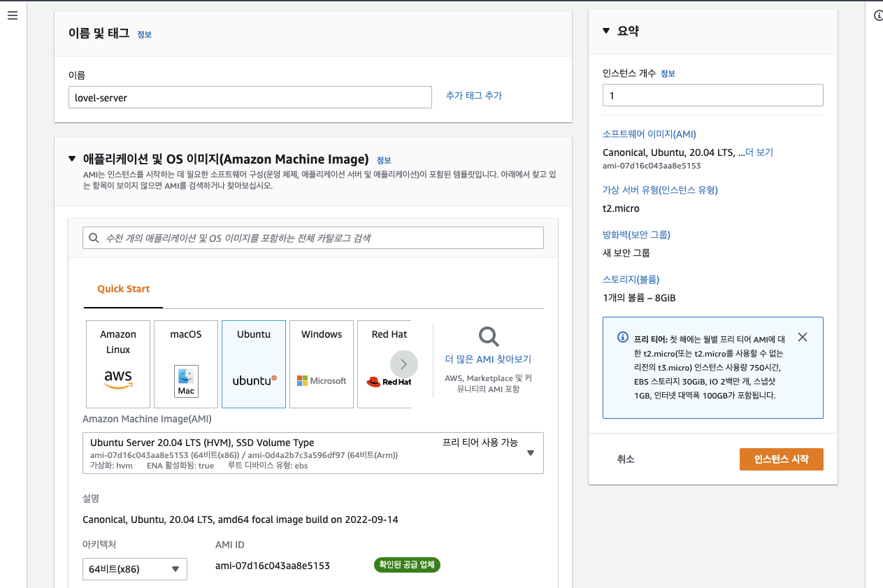Image resolution: width=883 pixels, height=588 pixels.
Task: Select the Amazon Linux AMI tile
Action: pos(118,364)
